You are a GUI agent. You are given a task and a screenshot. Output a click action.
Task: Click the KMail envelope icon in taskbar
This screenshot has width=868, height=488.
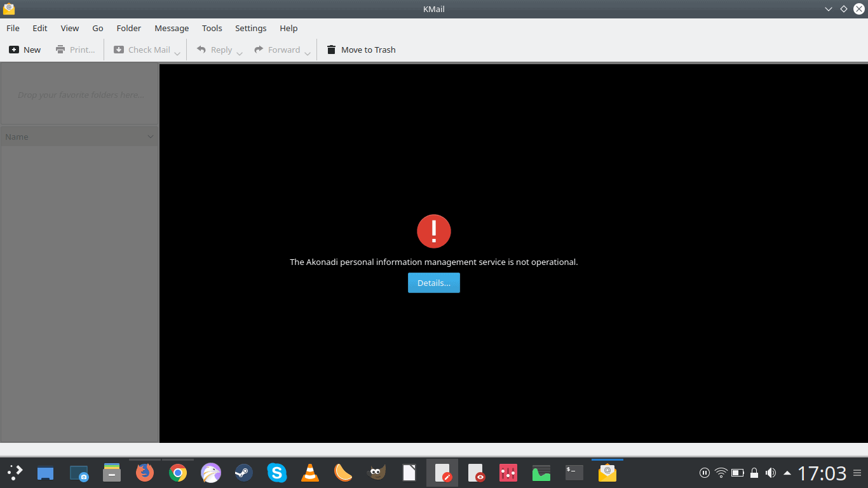(x=607, y=473)
